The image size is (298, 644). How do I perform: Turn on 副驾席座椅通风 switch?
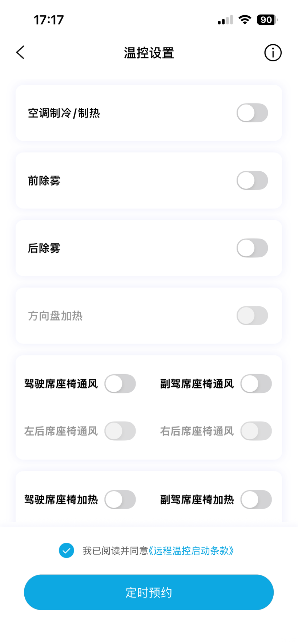pyautogui.click(x=256, y=384)
